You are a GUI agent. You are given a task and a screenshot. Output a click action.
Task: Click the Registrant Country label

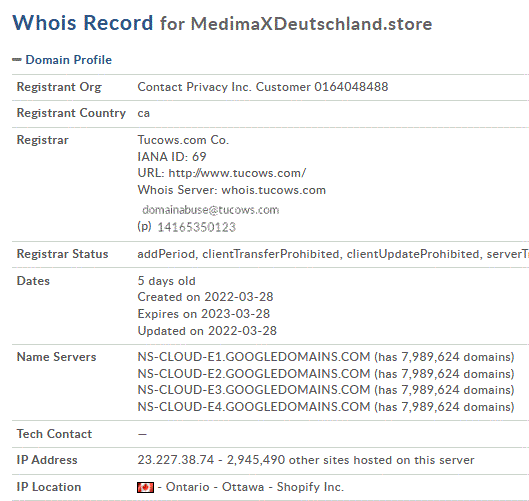71,113
